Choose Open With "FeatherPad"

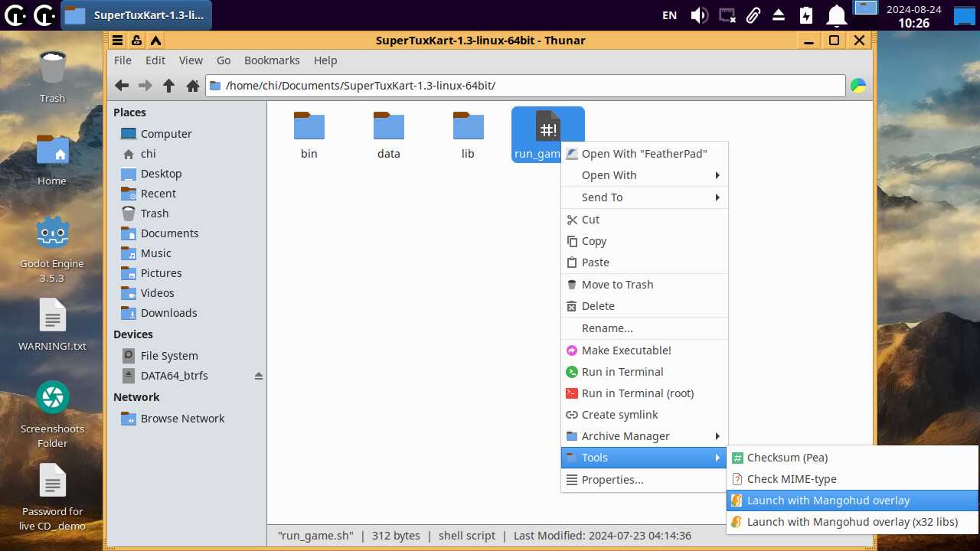coord(644,154)
